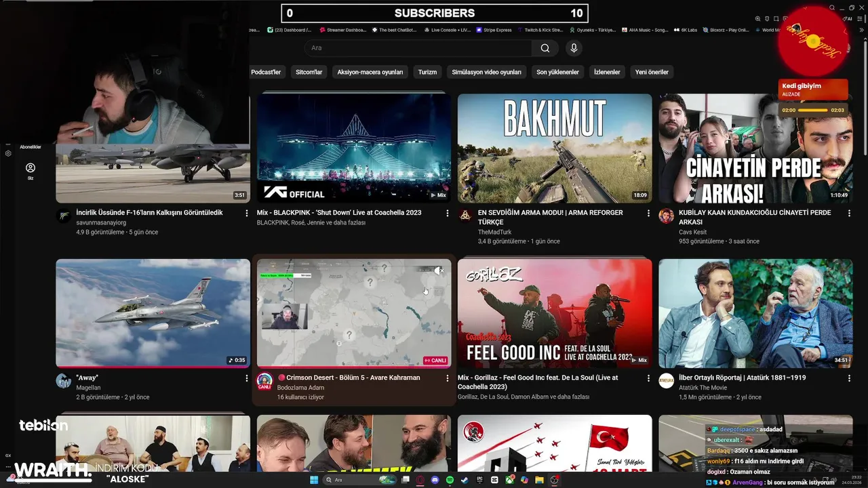This screenshot has width=868, height=488.
Task: Open more options for BLACKPINK mix
Action: 448,213
